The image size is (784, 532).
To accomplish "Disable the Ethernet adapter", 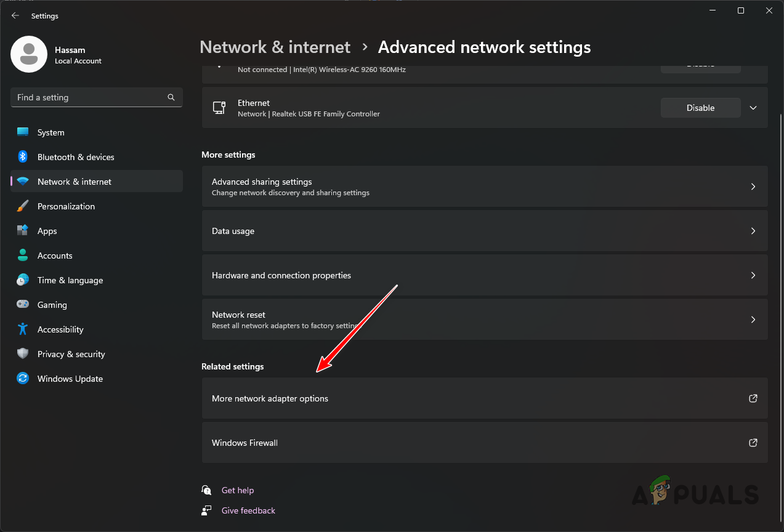I will 700,107.
